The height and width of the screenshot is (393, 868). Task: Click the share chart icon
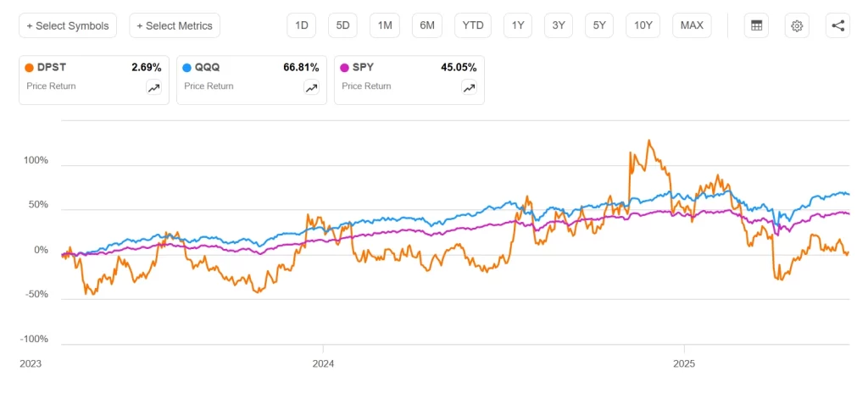coord(837,25)
